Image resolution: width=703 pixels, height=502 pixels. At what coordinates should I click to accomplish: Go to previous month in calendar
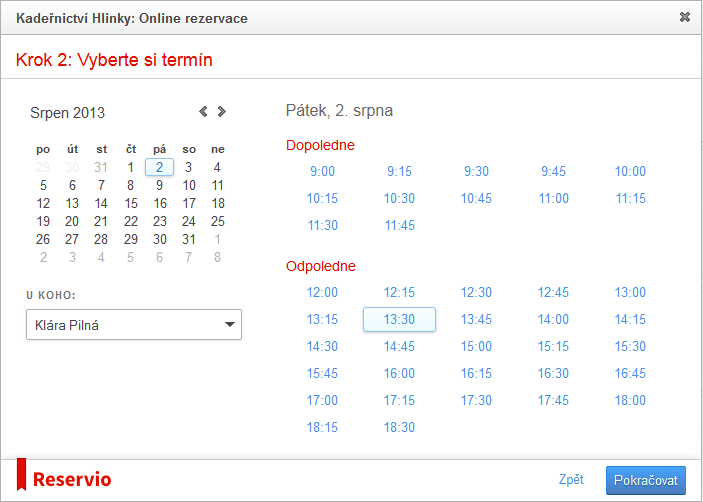(203, 112)
